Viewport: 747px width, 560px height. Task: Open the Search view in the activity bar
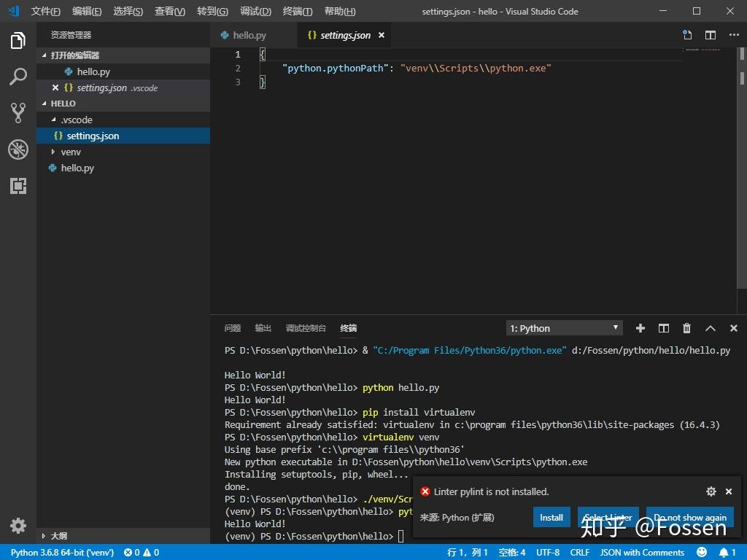point(18,77)
